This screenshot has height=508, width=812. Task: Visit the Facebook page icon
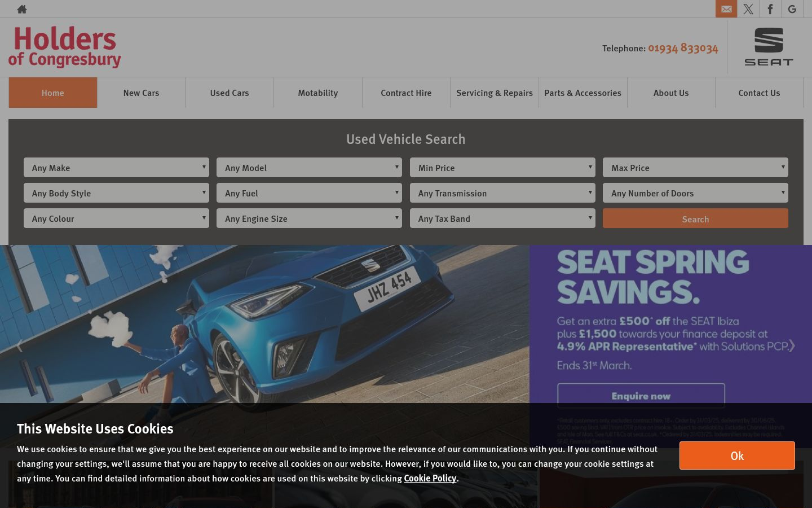coord(770,9)
